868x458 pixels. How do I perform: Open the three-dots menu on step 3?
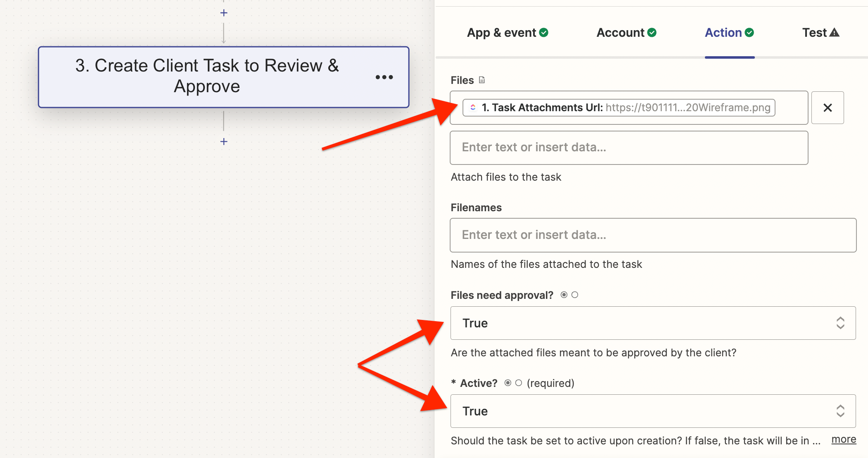click(x=384, y=77)
